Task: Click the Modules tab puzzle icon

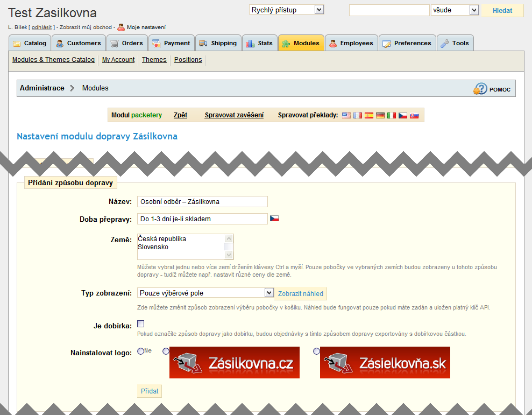Action: click(286, 44)
